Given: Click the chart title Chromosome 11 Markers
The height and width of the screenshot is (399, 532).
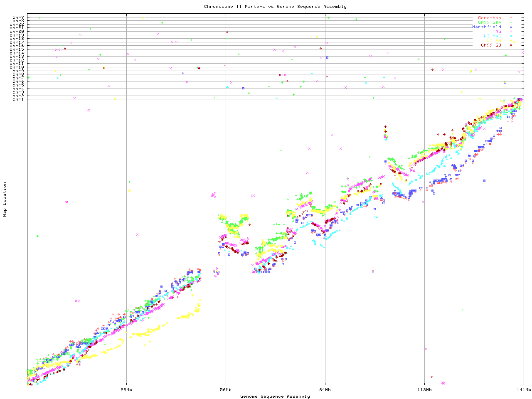Looking at the screenshot, I should click(275, 7).
